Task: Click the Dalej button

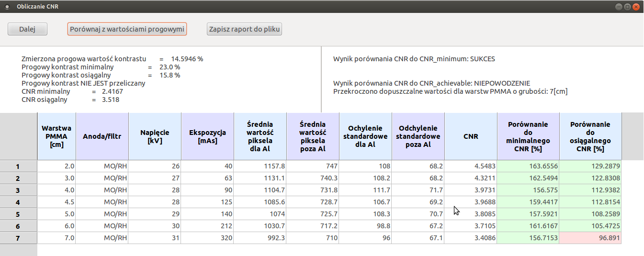Action: click(27, 29)
